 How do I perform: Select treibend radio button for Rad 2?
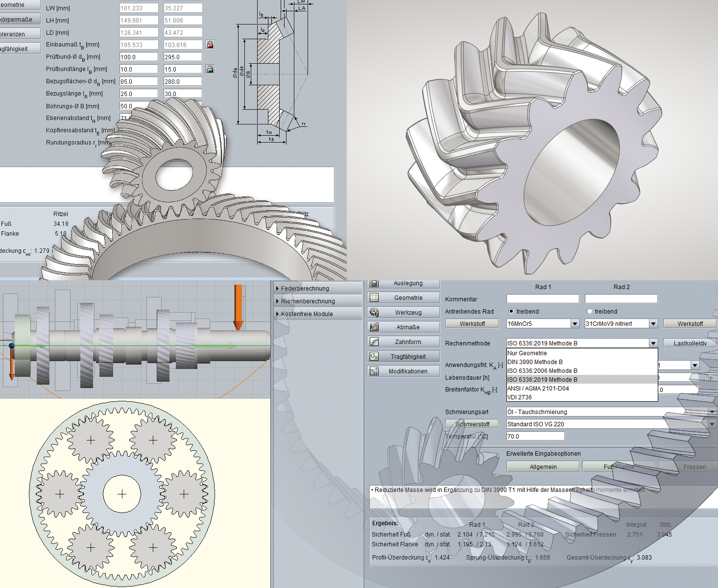tap(590, 311)
